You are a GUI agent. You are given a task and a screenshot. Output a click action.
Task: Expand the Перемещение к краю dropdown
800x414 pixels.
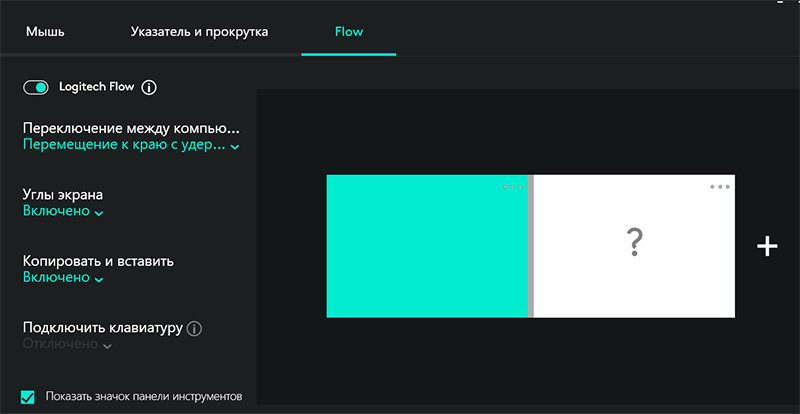click(x=130, y=146)
